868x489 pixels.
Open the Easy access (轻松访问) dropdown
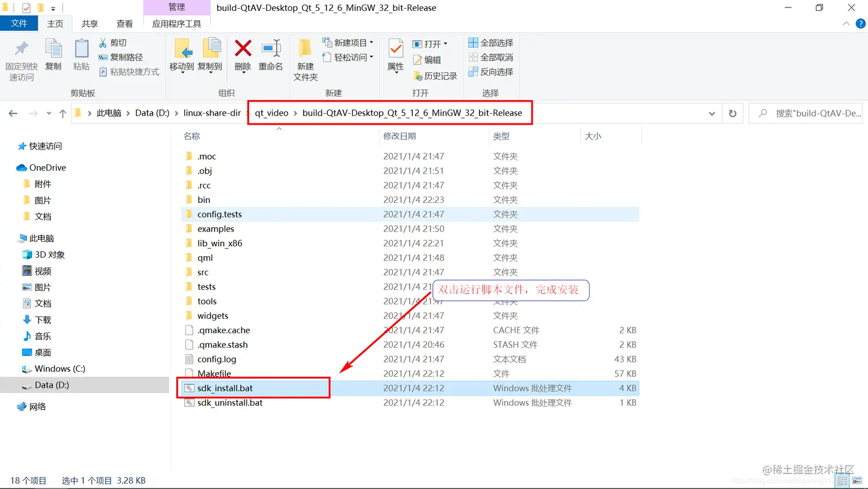point(348,57)
